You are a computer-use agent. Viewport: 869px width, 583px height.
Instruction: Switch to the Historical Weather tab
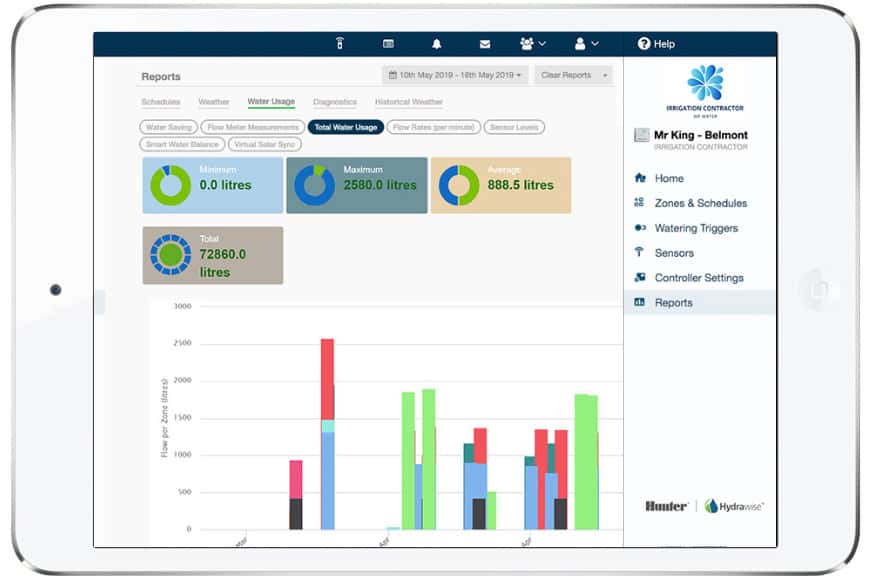point(408,102)
